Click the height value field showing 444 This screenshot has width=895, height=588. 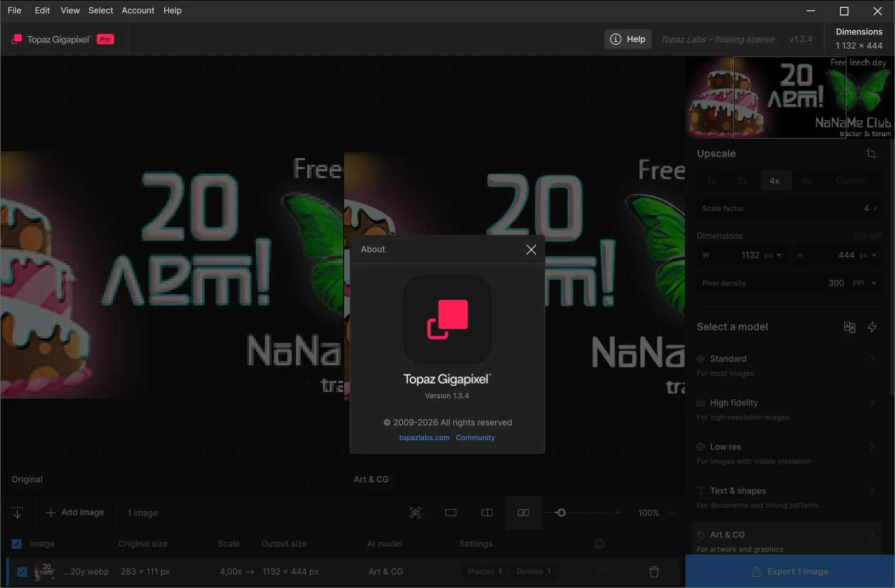[x=846, y=255]
